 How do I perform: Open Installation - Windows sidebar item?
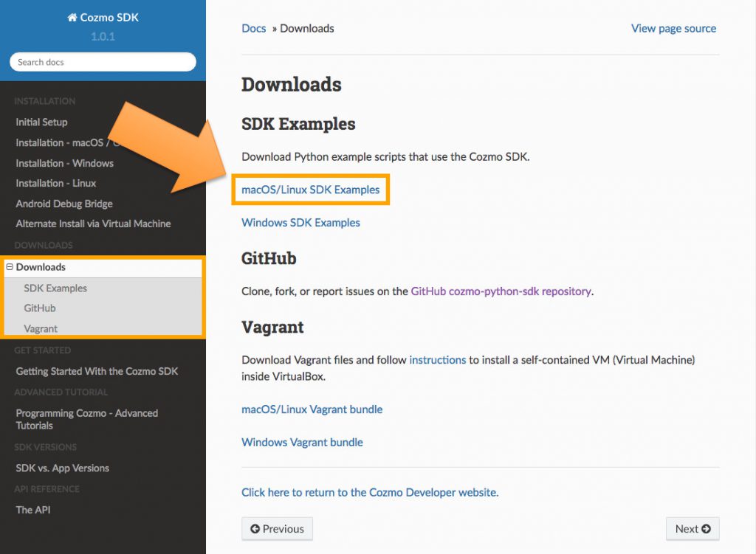tap(64, 163)
